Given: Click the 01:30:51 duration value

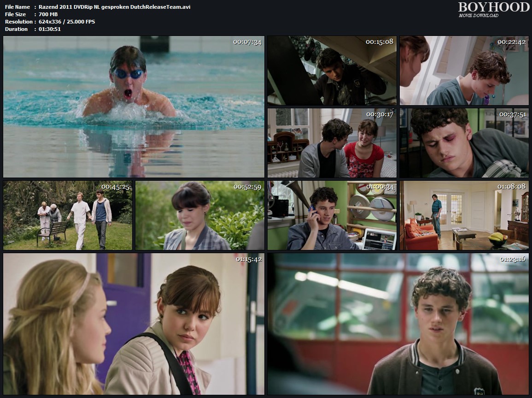Looking at the screenshot, I should click(x=50, y=29).
